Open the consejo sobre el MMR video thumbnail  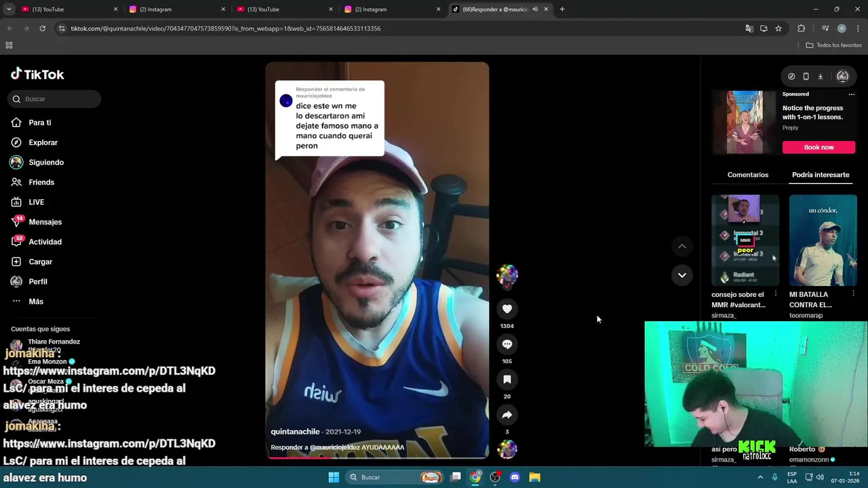click(745, 240)
